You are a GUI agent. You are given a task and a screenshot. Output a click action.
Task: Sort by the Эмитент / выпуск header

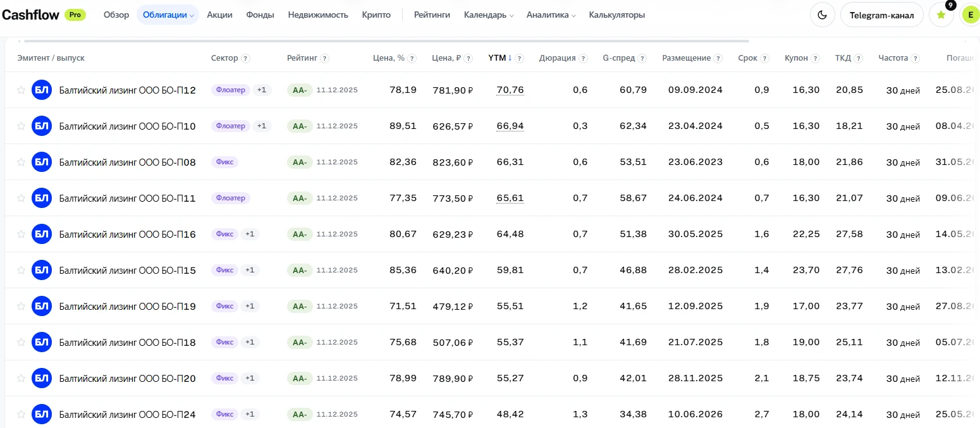pyautogui.click(x=51, y=58)
